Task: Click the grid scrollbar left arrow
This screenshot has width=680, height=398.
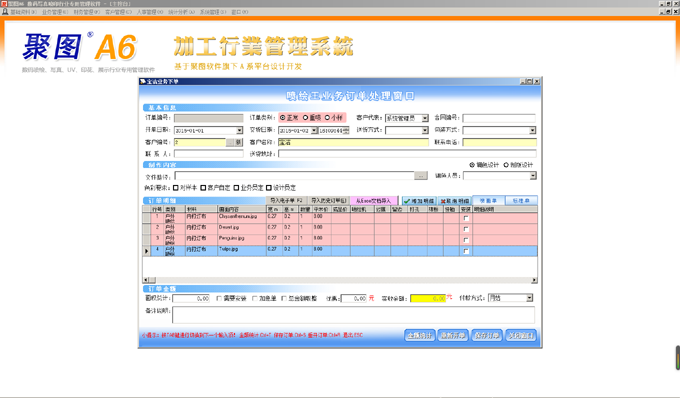Action: click(x=146, y=280)
